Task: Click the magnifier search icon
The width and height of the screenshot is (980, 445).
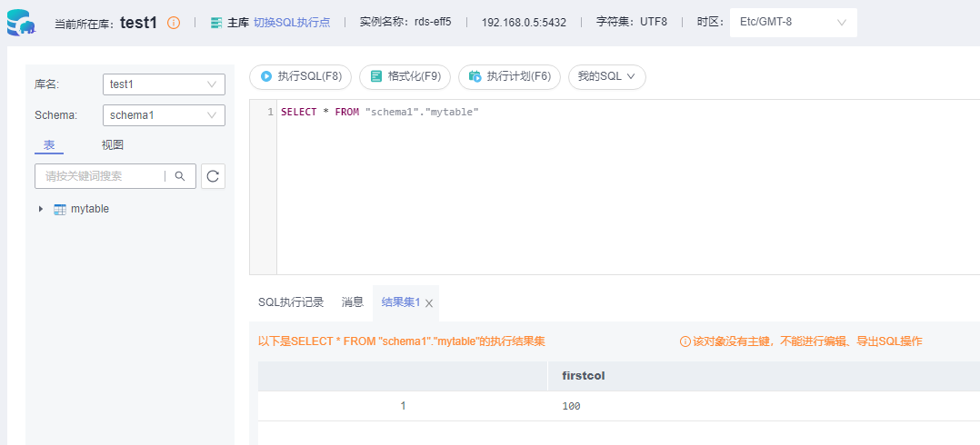Action: point(180,176)
